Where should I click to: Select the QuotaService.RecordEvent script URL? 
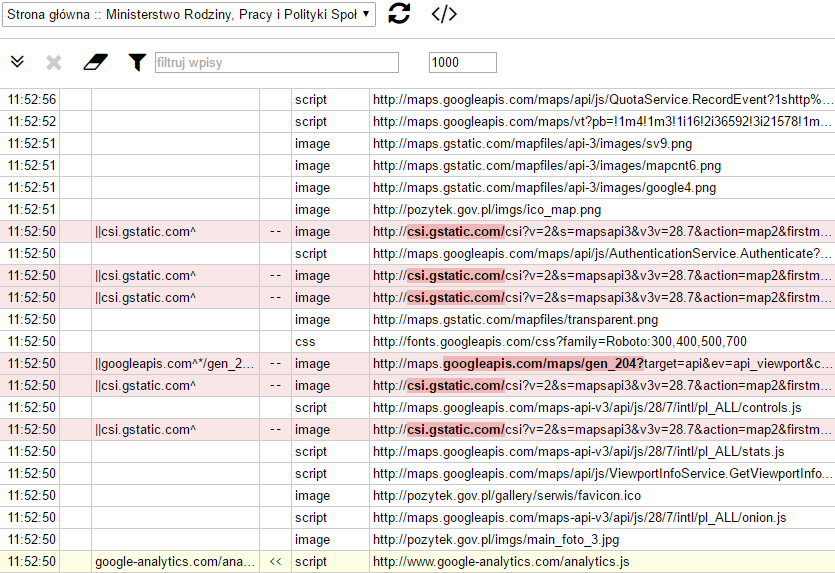pos(600,100)
